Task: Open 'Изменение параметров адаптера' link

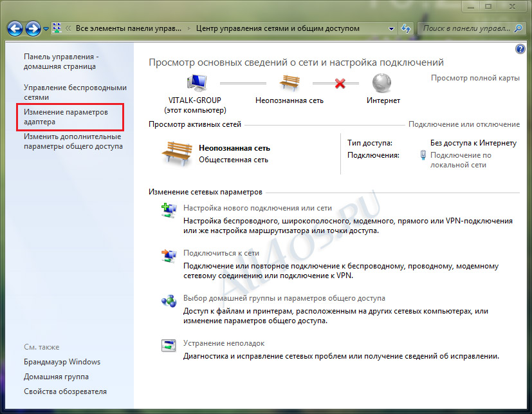Action: pos(66,117)
